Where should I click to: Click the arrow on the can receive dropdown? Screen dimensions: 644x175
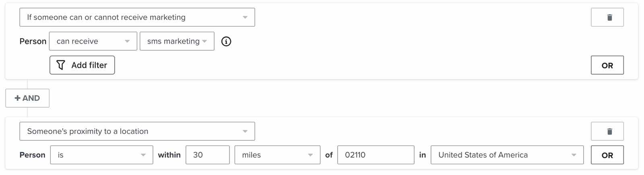click(x=127, y=41)
